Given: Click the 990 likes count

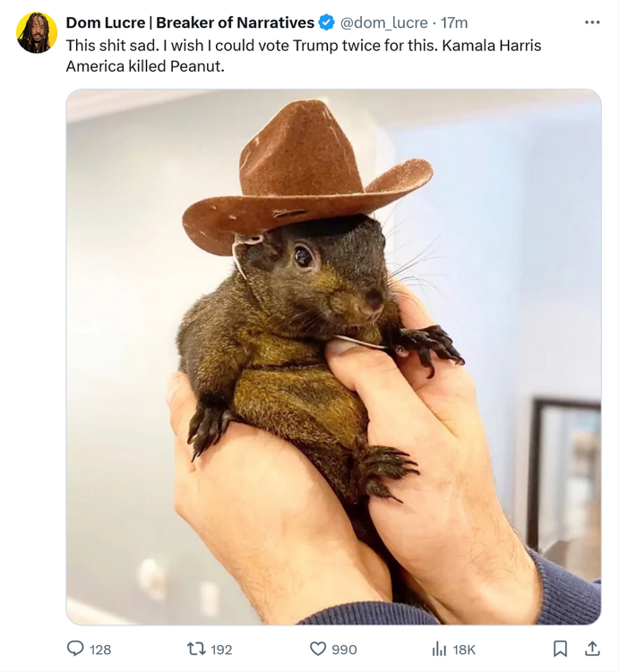Looking at the screenshot, I should [344, 650].
